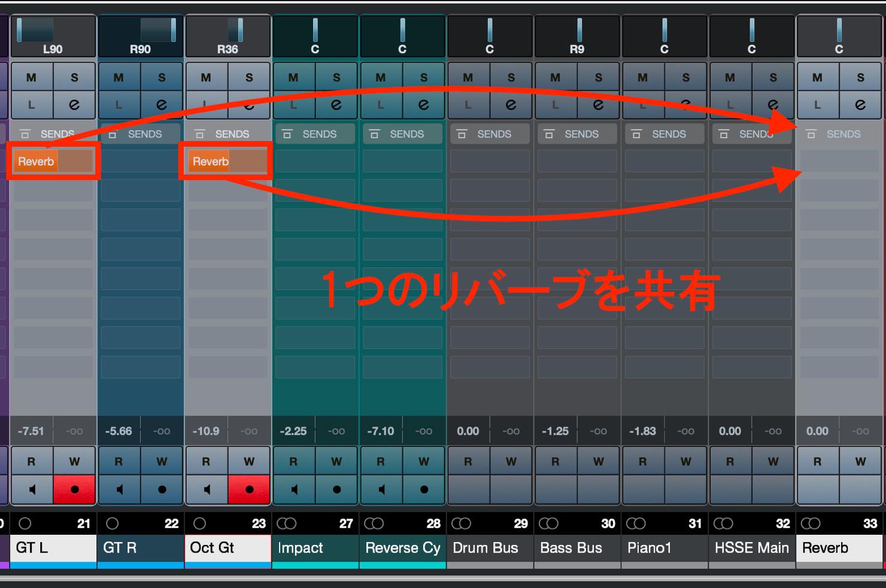Open the first send slot on Impact
The image size is (886, 588).
click(315, 162)
